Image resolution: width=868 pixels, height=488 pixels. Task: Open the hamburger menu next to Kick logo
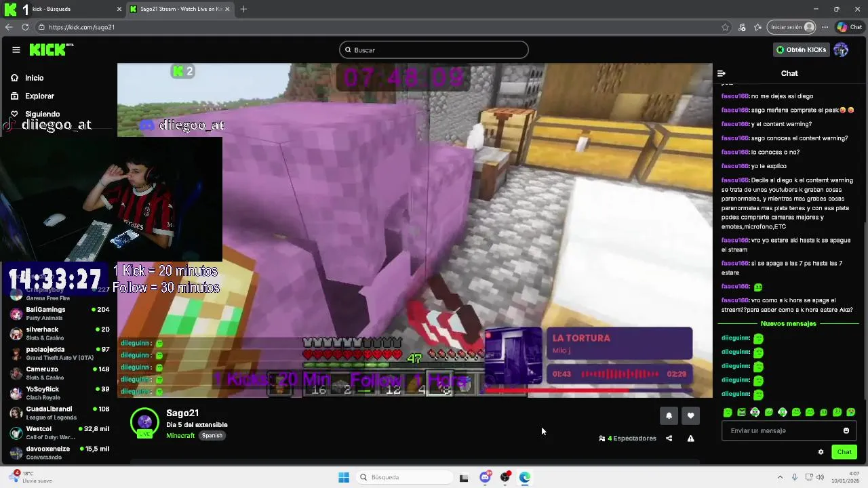tap(16, 49)
